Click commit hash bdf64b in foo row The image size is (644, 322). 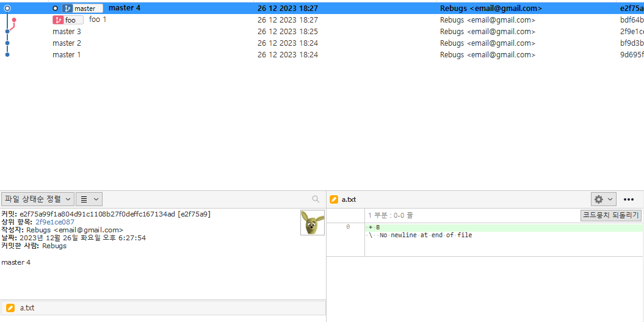(x=632, y=20)
